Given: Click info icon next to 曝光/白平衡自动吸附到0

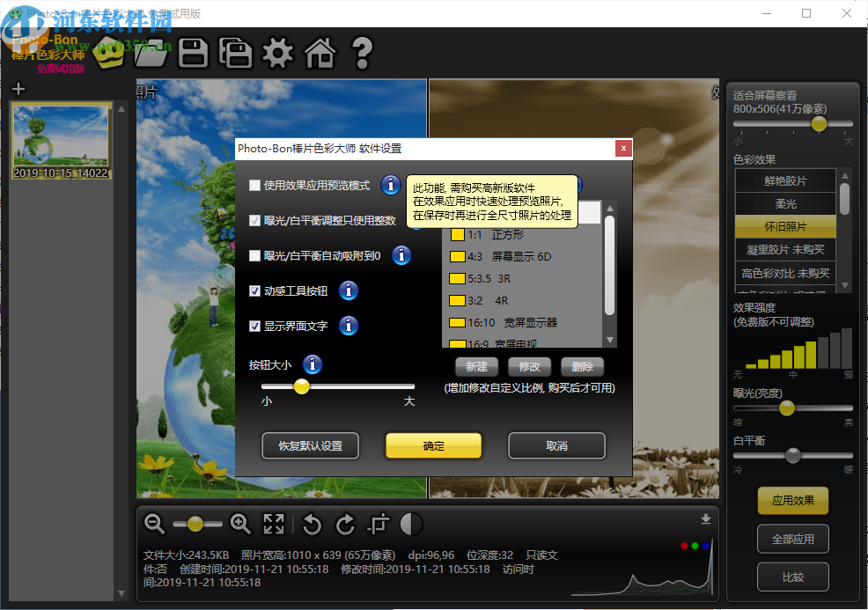Looking at the screenshot, I should (x=401, y=255).
